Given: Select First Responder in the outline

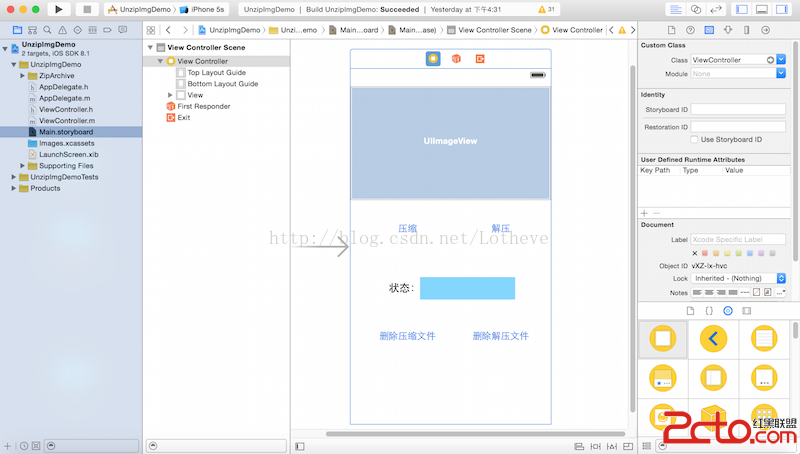Looking at the screenshot, I should pos(203,106).
